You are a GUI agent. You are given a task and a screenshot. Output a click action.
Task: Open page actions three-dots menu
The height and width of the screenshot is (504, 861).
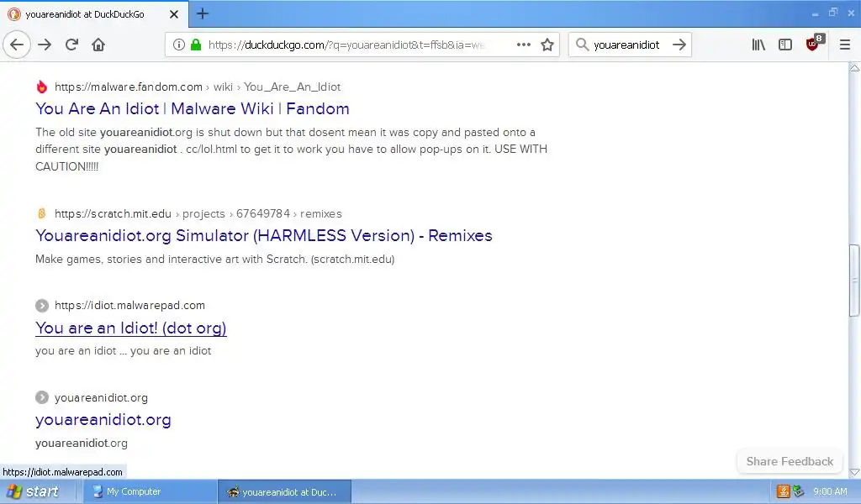pos(523,45)
